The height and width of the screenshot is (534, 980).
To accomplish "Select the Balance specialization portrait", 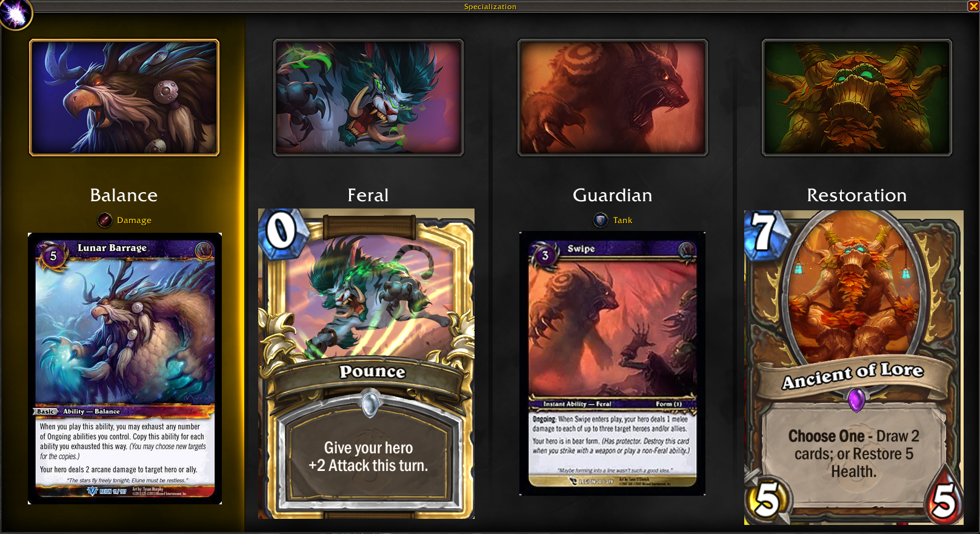I will (x=124, y=98).
